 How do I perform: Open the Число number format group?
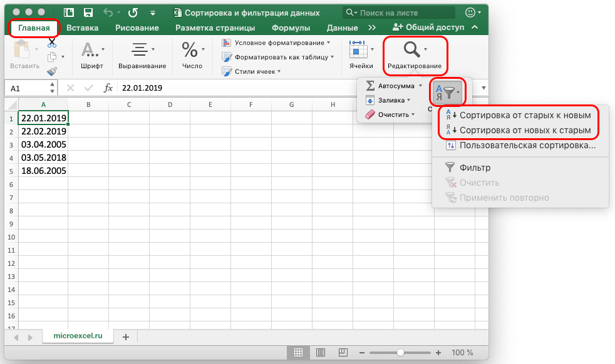click(x=192, y=55)
